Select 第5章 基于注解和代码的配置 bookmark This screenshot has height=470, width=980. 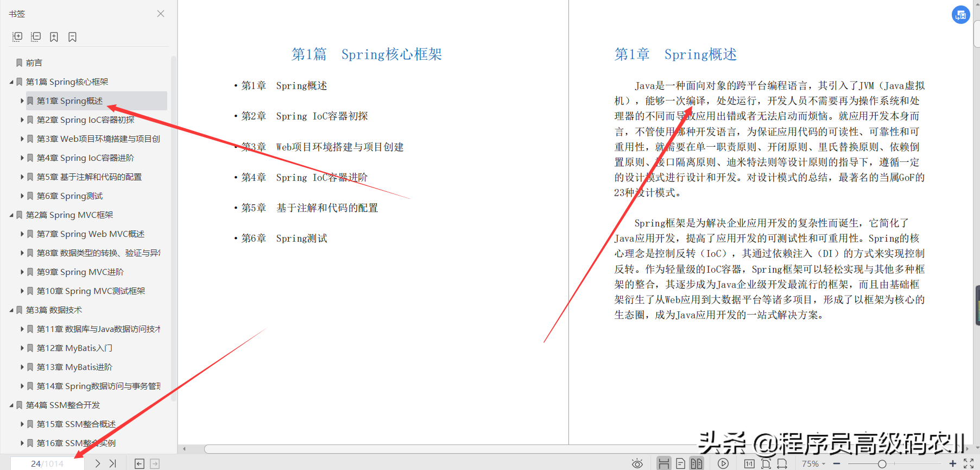89,177
